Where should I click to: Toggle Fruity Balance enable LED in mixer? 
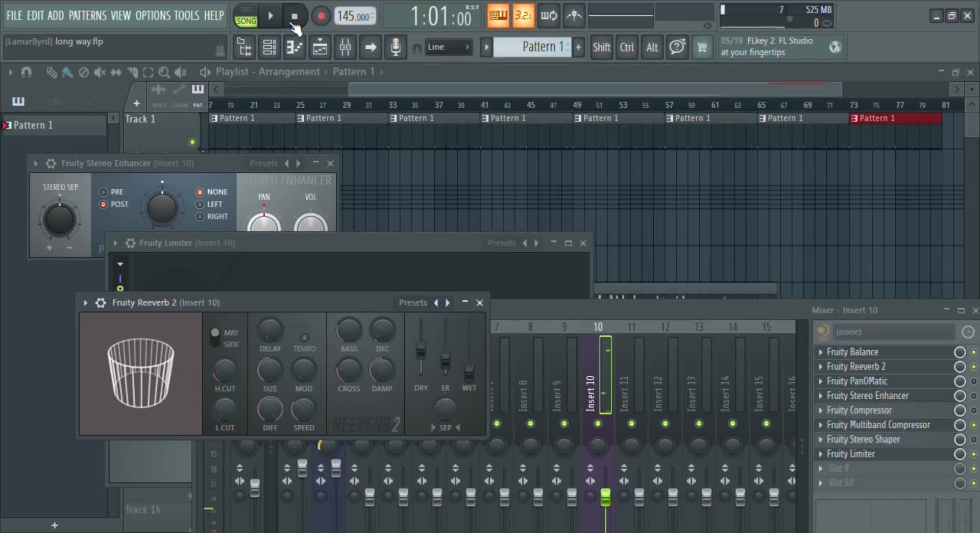point(973,352)
